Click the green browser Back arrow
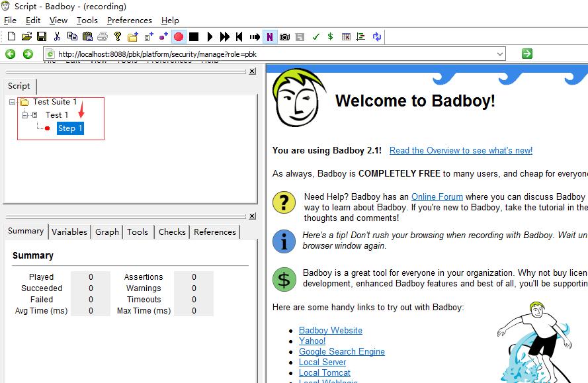 coord(11,54)
